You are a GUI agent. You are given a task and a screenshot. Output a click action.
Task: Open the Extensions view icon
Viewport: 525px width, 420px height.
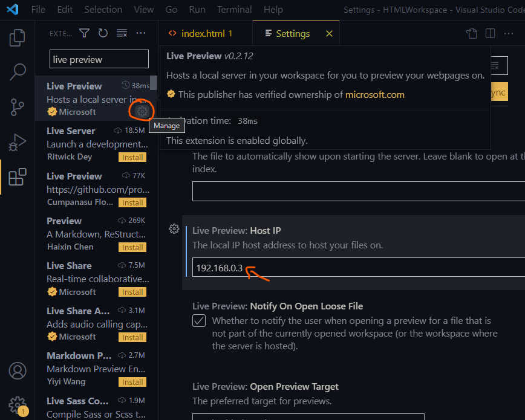[x=17, y=176]
